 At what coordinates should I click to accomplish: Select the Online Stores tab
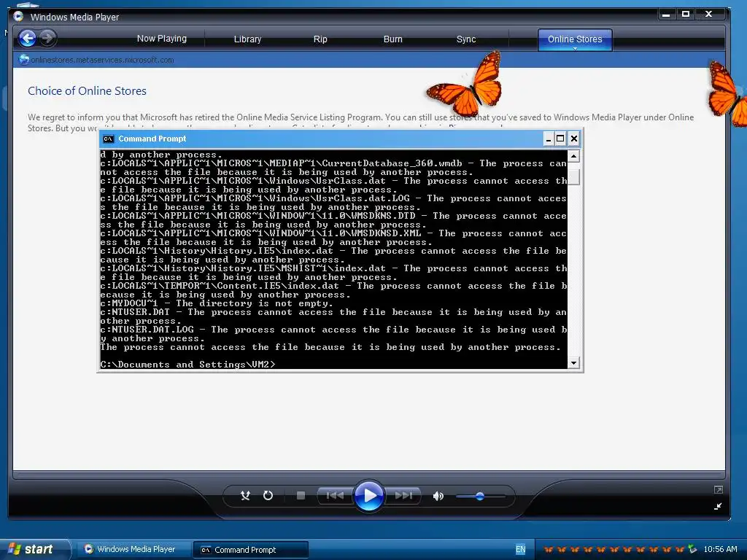click(x=575, y=39)
